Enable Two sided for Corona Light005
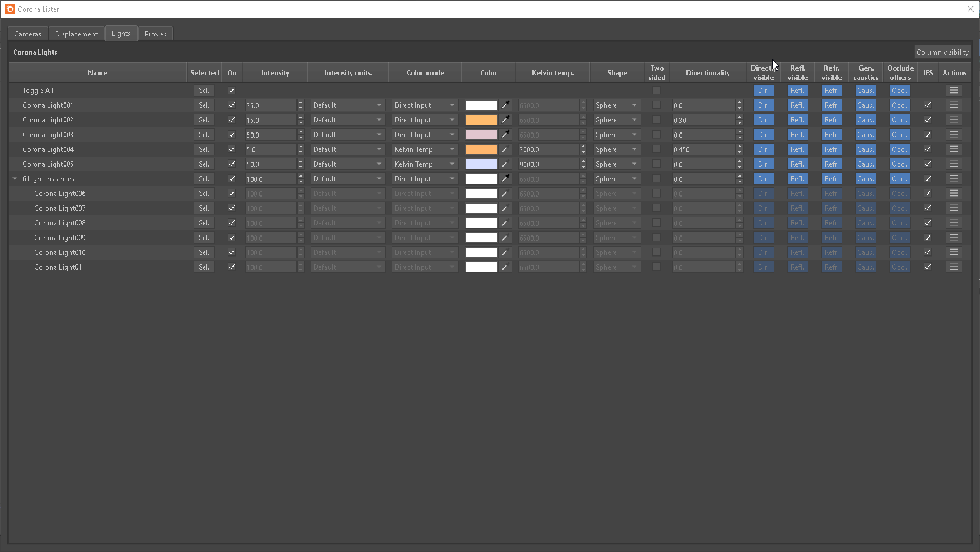Screen dimensions: 980x552 (x=656, y=164)
